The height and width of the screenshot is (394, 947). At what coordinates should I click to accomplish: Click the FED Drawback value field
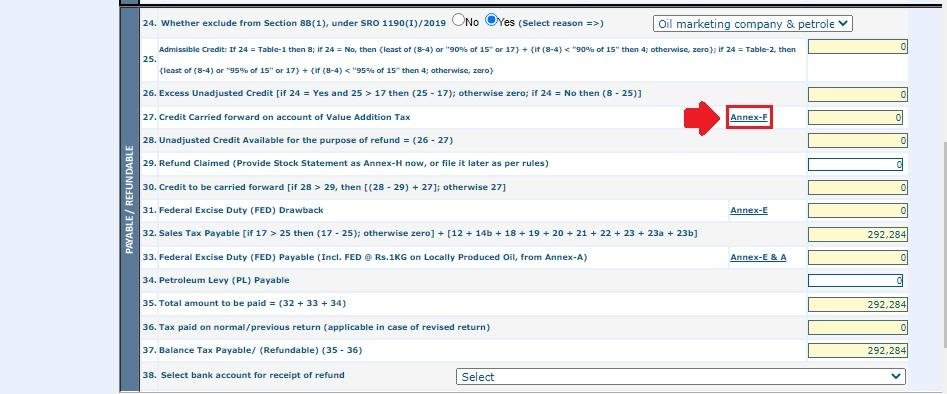pos(858,211)
